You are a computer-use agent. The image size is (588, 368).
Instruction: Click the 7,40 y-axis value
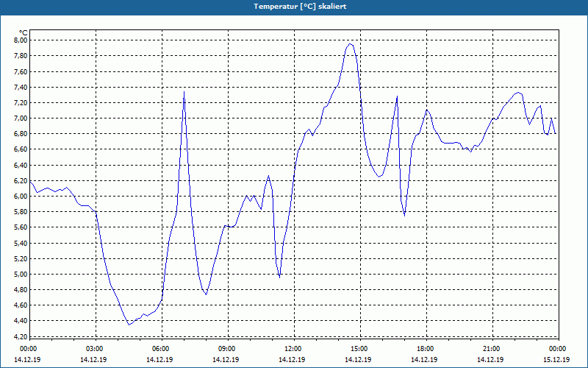[x=21, y=87]
